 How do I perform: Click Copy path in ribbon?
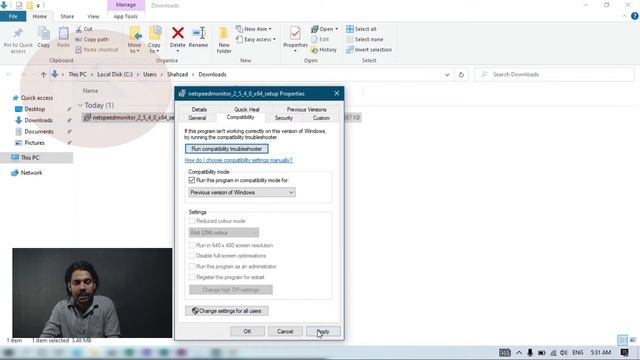coord(92,39)
